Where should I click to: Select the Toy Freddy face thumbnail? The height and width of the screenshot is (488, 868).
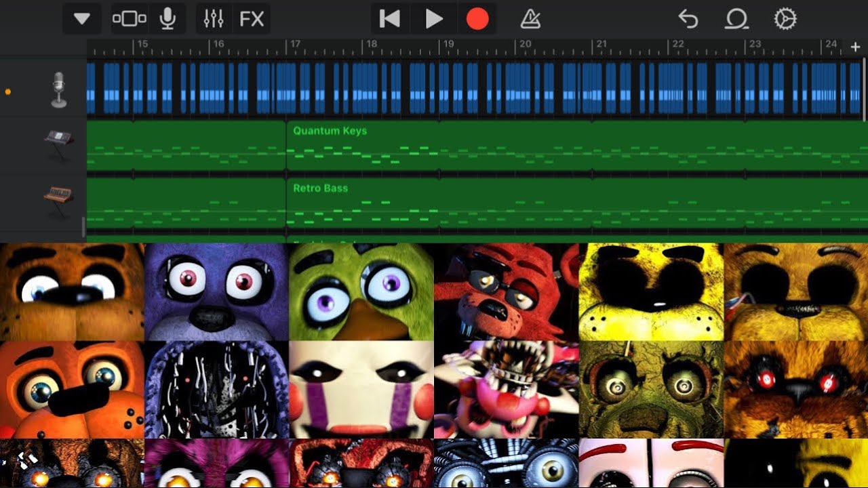[72, 390]
